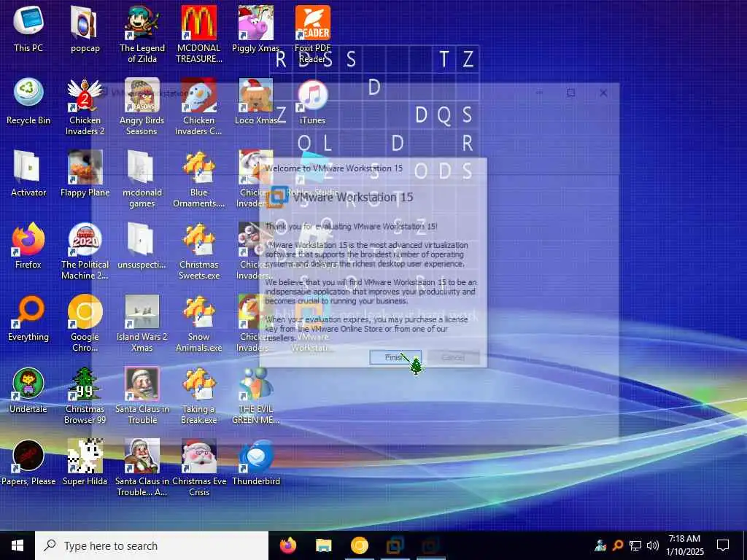Viewport: 747px width, 560px height.
Task: Open Super Hilda desktop icon
Action: (x=85, y=462)
